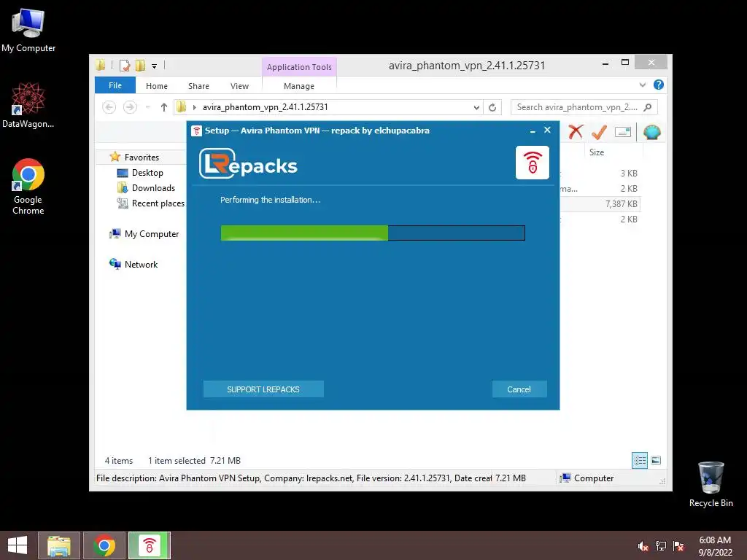This screenshot has width=747, height=560.
Task: Open the View ribbon tab
Action: click(239, 86)
